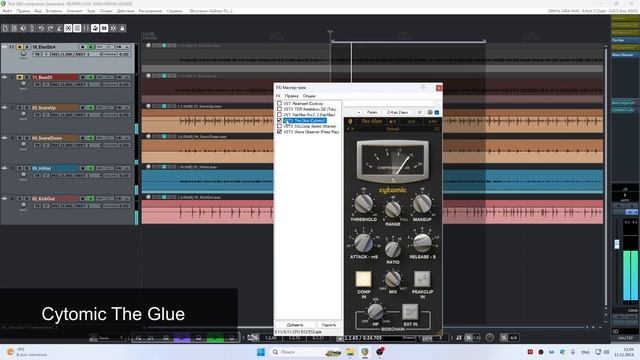Viewport: 640px width, 360px height.
Task: Open the 4/4 time signature selector
Action: tap(513, 338)
